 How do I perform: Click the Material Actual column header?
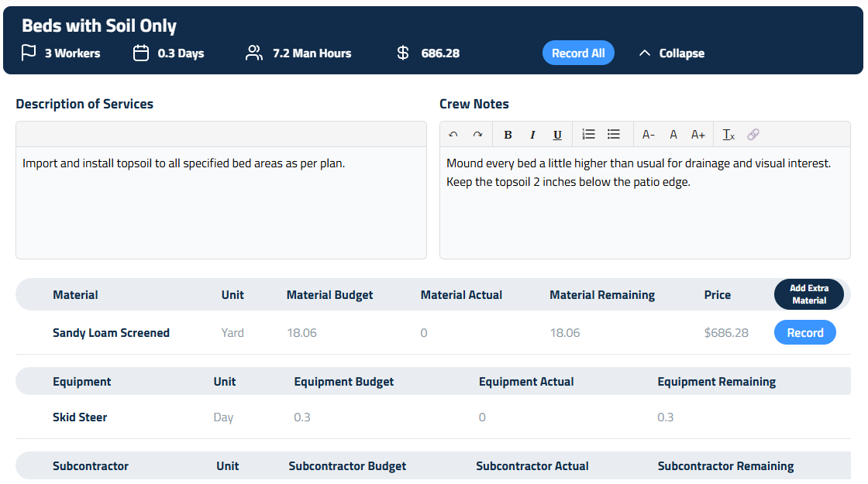461,295
